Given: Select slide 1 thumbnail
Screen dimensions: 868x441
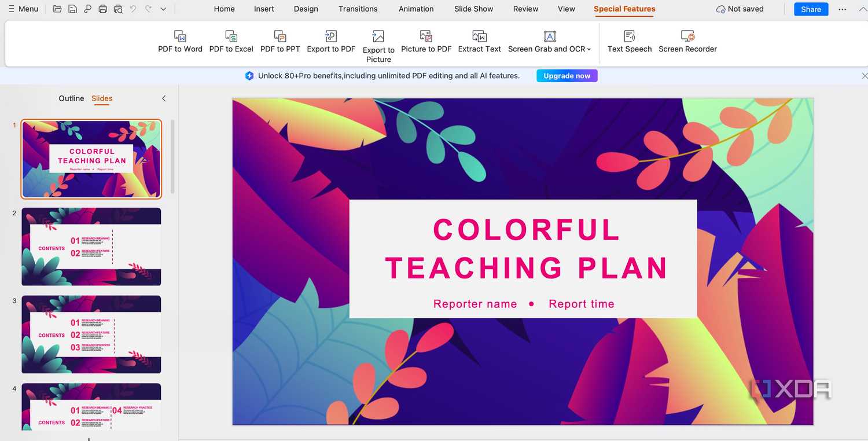Looking at the screenshot, I should [91, 159].
